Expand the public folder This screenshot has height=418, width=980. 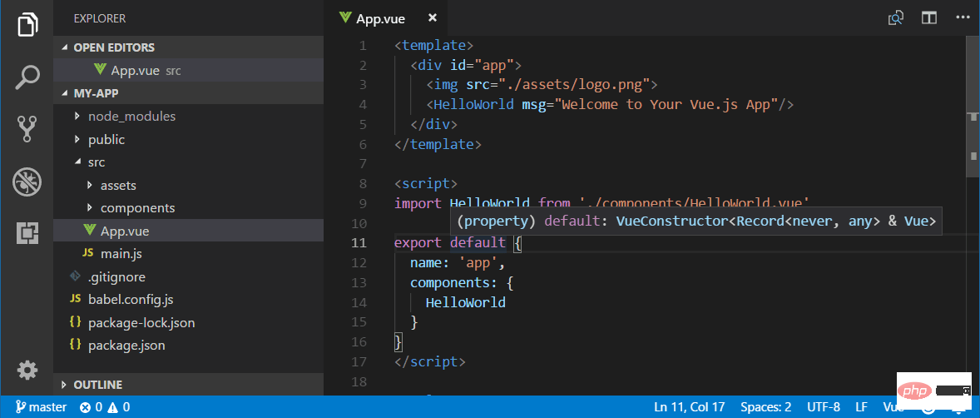(106, 139)
